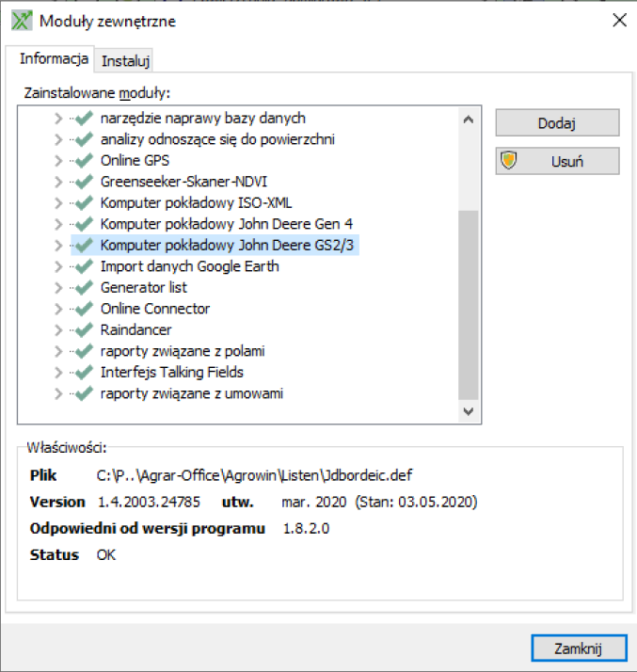Click checkmark icon of raporty związane z polami

[x=85, y=351]
